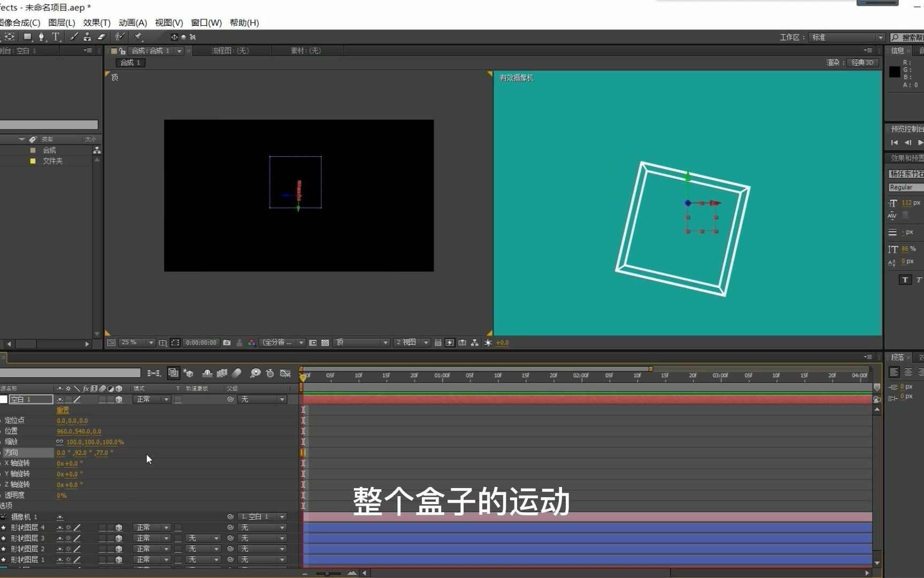The image size is (924, 578).
Task: Open resolution 全分辨 dropdown
Action: point(282,343)
